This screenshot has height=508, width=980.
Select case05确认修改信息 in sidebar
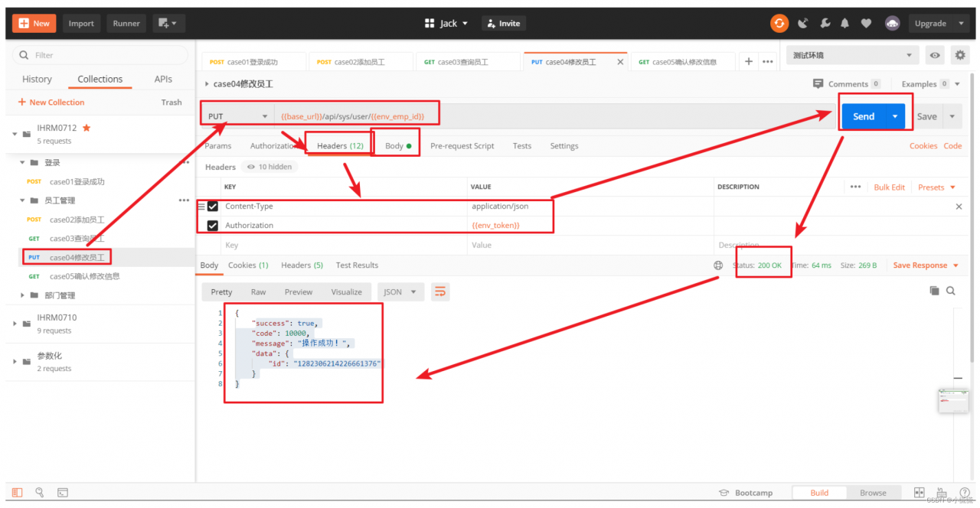[x=84, y=276]
